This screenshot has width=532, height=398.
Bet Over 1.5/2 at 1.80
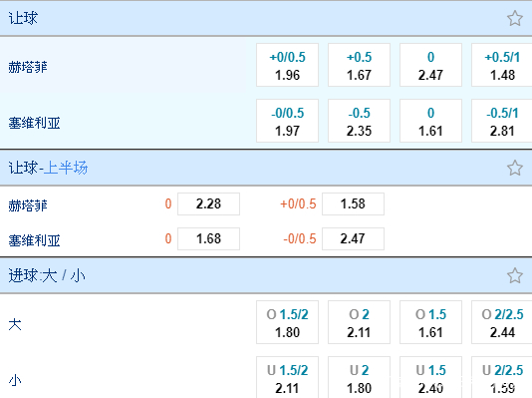(x=287, y=322)
